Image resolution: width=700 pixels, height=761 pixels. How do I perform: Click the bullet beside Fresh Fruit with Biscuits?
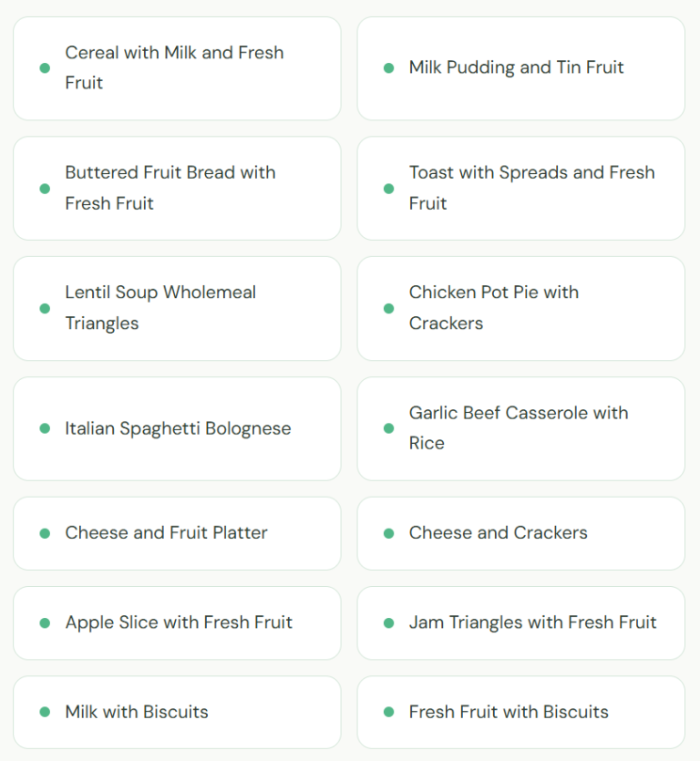(x=389, y=713)
